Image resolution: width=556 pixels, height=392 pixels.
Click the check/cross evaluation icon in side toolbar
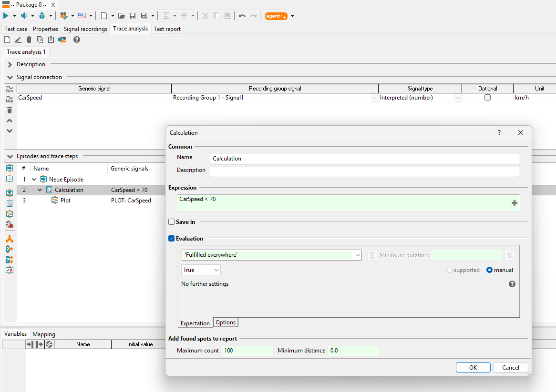(10, 270)
